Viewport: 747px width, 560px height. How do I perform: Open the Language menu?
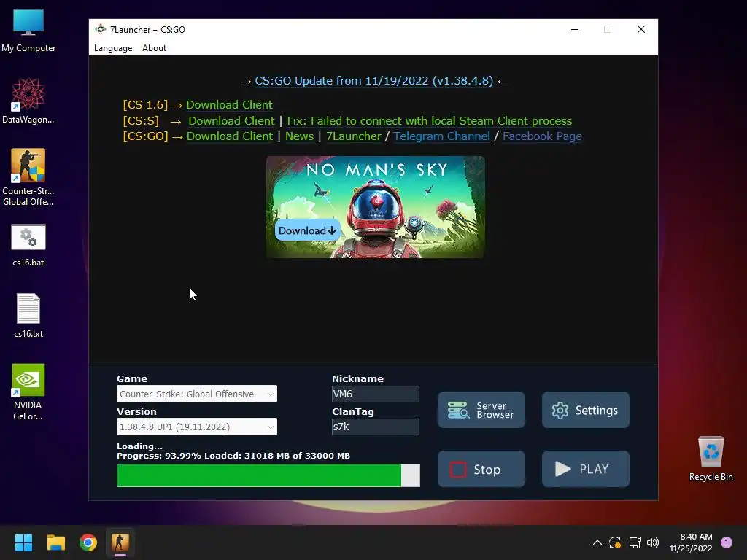tap(113, 48)
